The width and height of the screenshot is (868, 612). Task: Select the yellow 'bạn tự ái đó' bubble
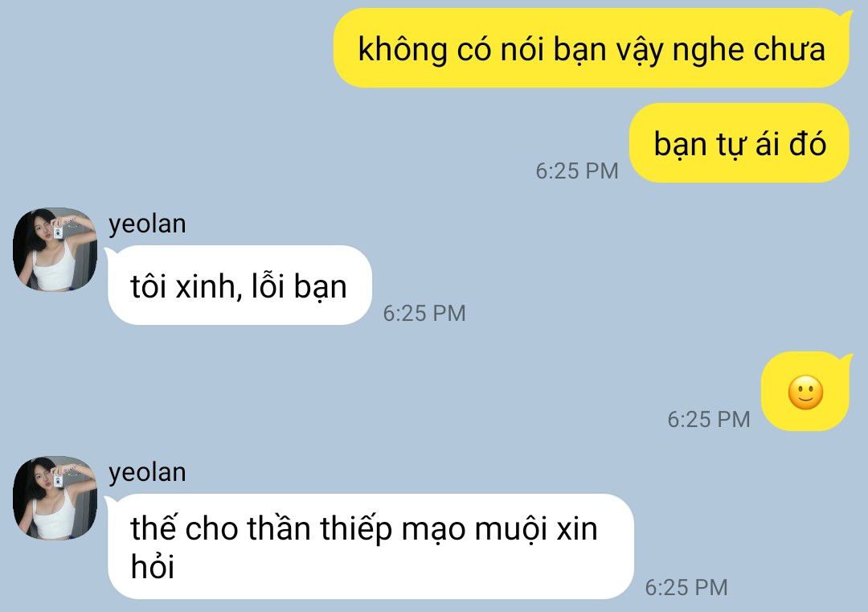pyautogui.click(x=739, y=143)
